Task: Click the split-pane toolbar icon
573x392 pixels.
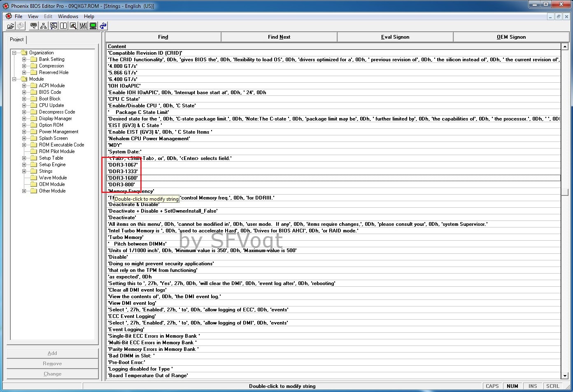Action: pyautogui.click(x=63, y=26)
